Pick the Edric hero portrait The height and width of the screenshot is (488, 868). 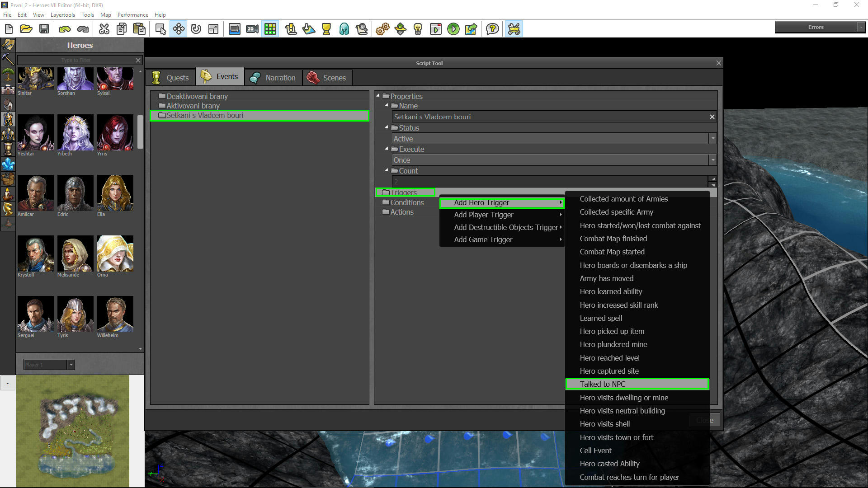[x=75, y=193]
